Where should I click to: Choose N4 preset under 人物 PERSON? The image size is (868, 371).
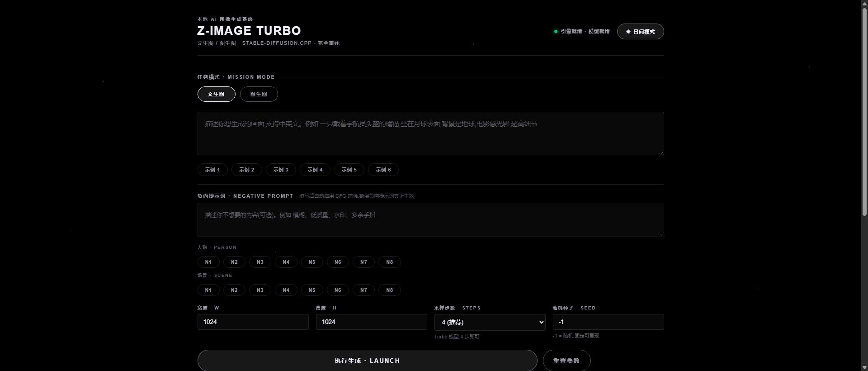point(286,262)
